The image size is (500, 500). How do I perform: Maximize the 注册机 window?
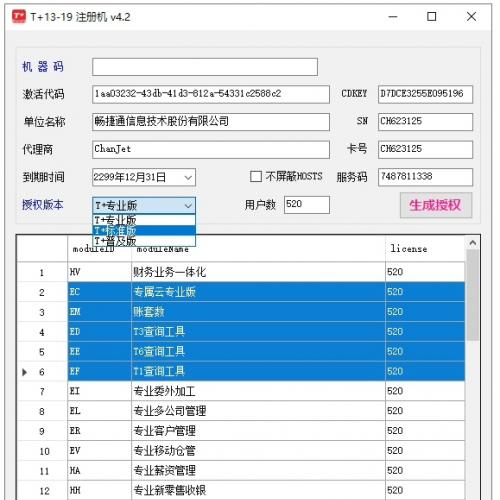pyautogui.click(x=432, y=16)
